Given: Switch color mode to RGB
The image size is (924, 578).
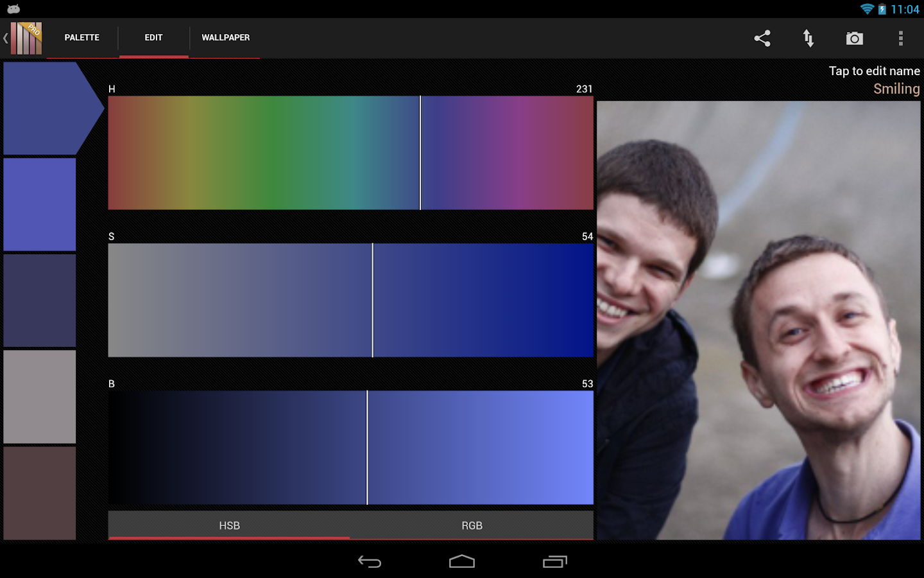Looking at the screenshot, I should pos(472,525).
